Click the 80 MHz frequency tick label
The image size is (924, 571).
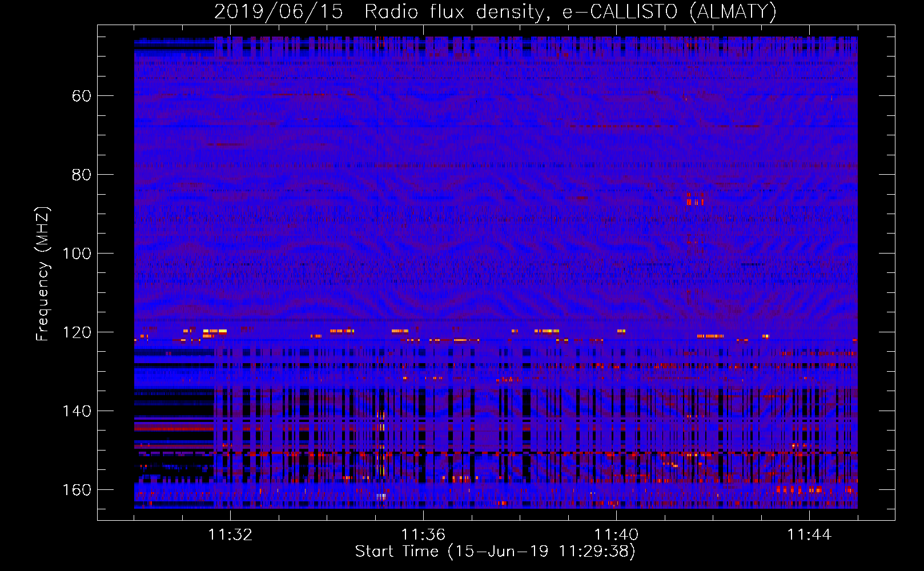[x=82, y=175]
